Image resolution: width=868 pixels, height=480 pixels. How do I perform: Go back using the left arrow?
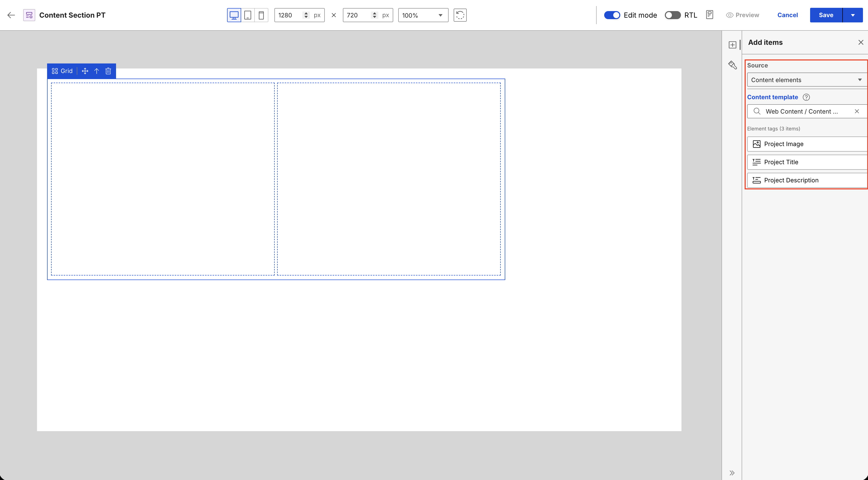click(11, 15)
